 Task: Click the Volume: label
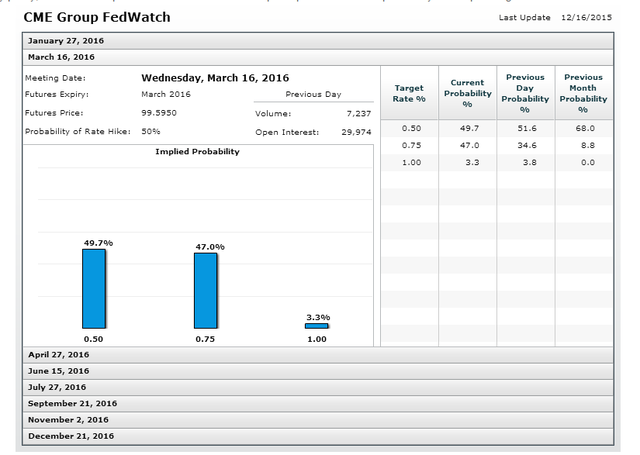tap(273, 114)
